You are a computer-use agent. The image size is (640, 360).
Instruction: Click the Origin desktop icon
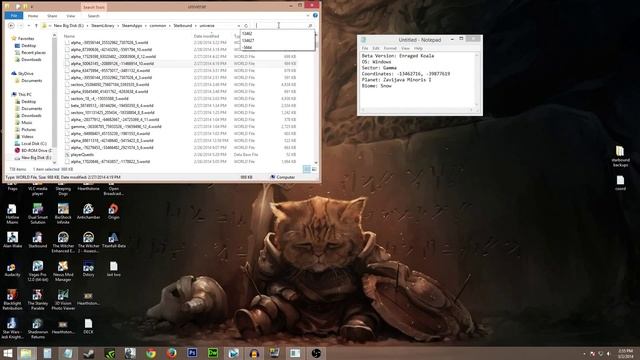coord(113,212)
